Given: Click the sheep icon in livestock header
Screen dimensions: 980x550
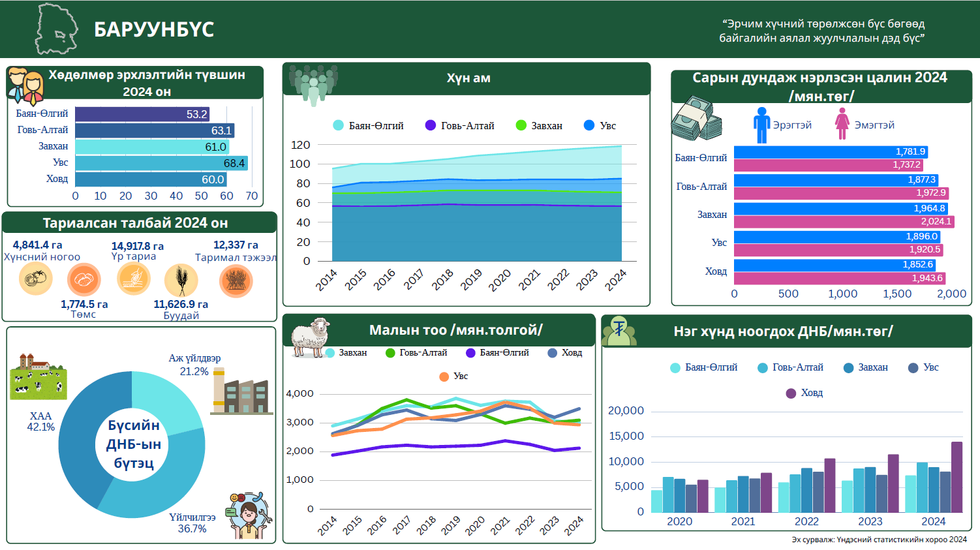Looking at the screenshot, I should pyautogui.click(x=311, y=338).
